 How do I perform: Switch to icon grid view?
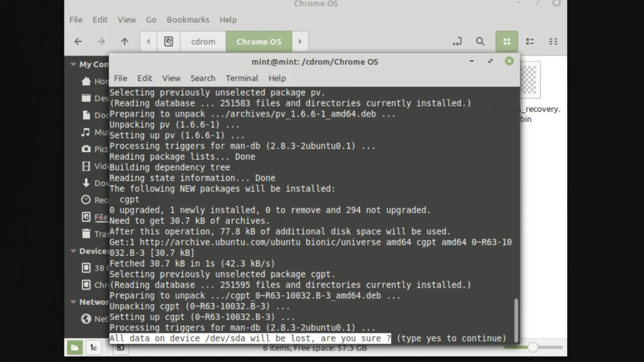(506, 42)
